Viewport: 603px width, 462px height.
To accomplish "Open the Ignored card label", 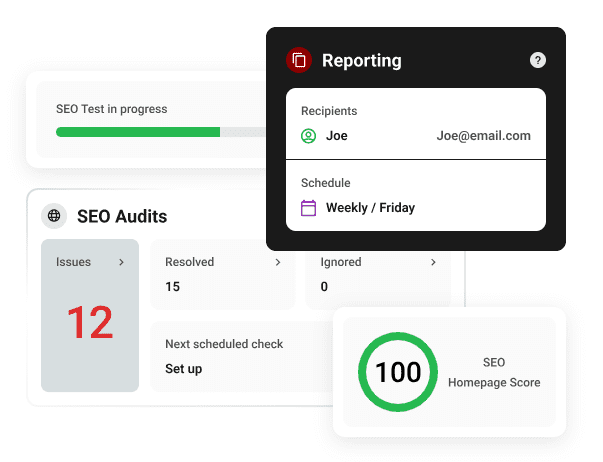I will (x=341, y=262).
